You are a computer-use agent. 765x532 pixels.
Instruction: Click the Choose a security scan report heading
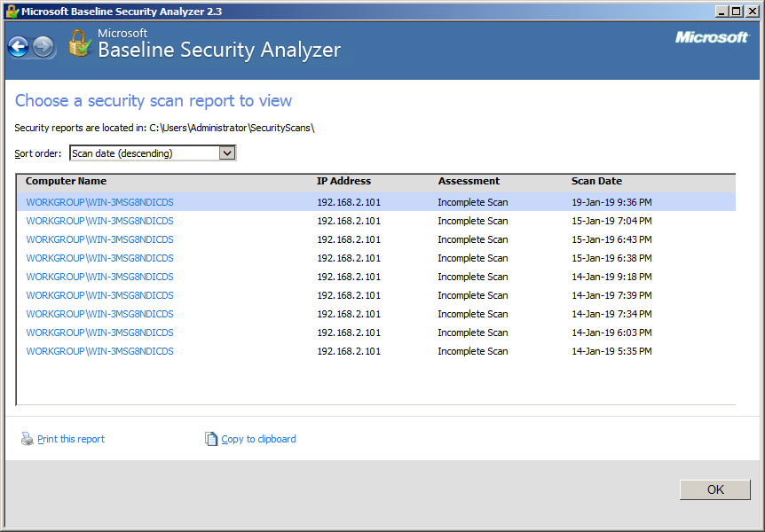point(154,100)
